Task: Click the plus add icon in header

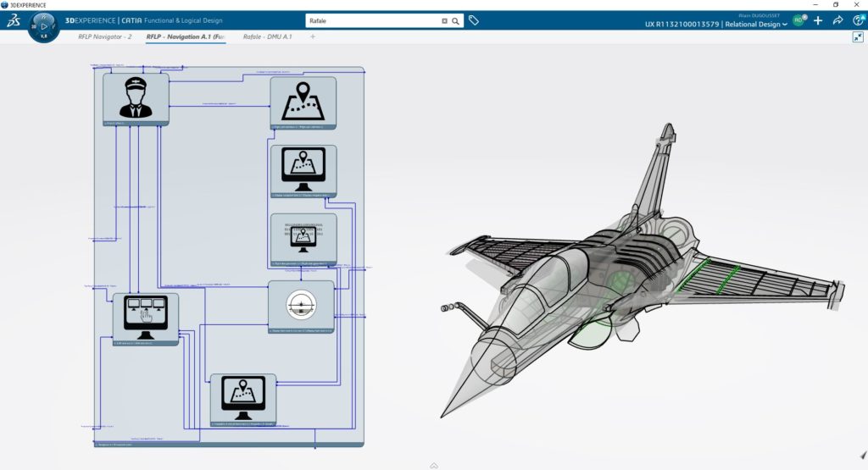Action: tap(818, 20)
